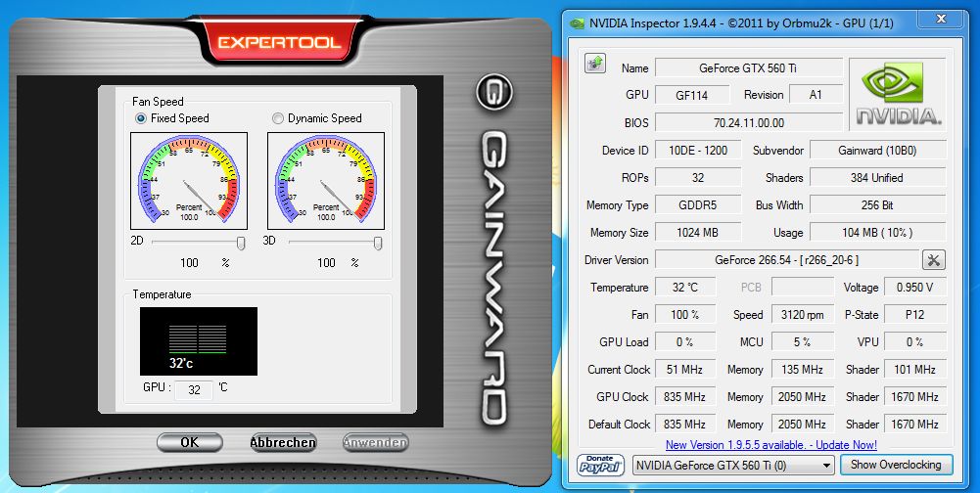The width and height of the screenshot is (980, 493).
Task: Click the GPU temperature graph display
Action: tap(199, 341)
